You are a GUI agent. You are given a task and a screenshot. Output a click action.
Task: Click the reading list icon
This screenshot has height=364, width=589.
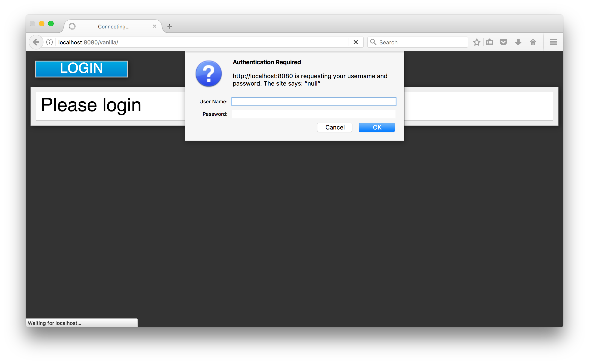[x=490, y=42]
